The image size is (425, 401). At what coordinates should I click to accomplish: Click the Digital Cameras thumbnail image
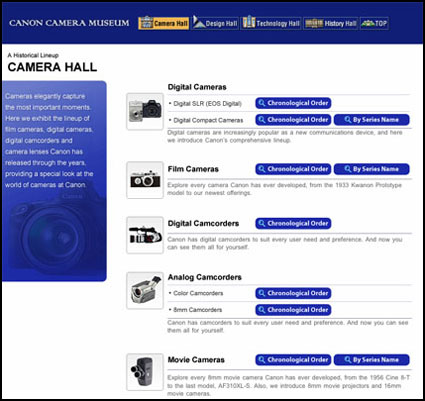tap(145, 111)
